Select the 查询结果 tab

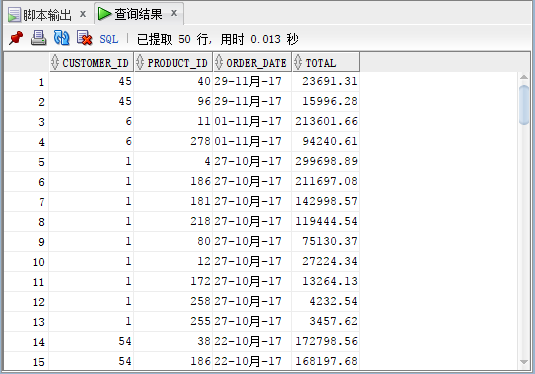click(x=138, y=14)
